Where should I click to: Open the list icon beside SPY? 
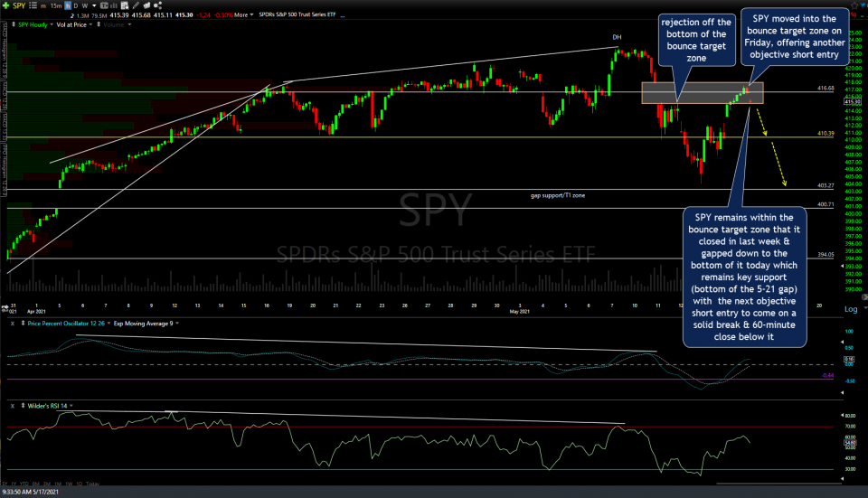[33, 5]
